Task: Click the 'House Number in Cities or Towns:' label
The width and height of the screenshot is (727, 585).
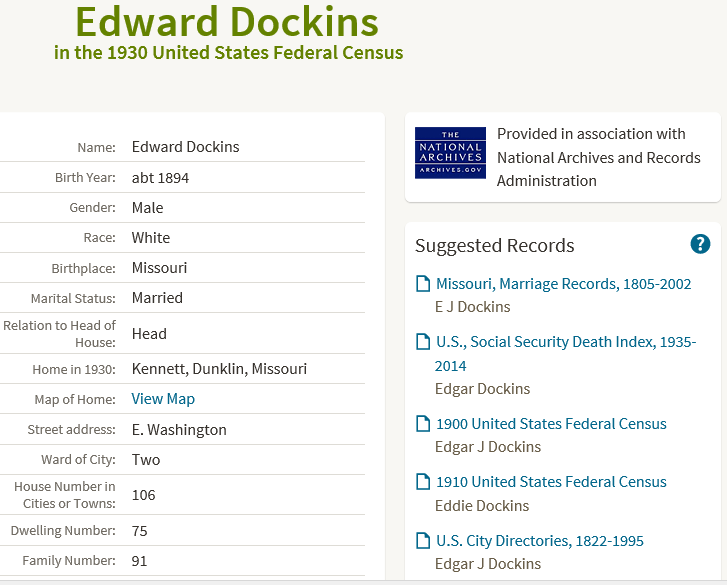Action: pos(65,495)
